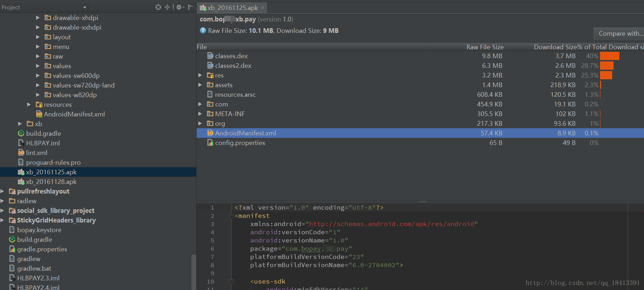Expand the assets folder in APK analyzer
The width and height of the screenshot is (644, 290).
[200, 85]
